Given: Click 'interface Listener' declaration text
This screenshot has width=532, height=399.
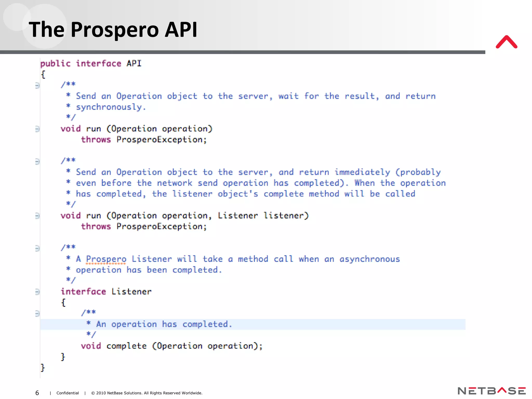Looking at the screenshot, I should point(106,292).
